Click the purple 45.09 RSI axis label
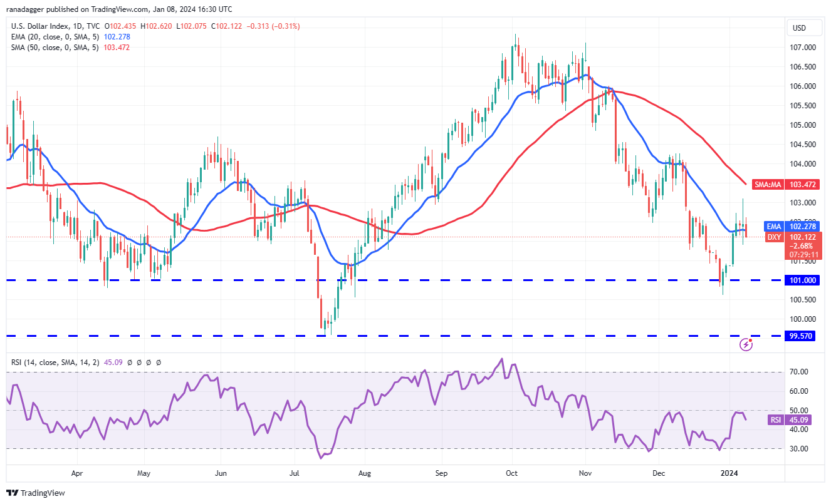 coord(799,420)
